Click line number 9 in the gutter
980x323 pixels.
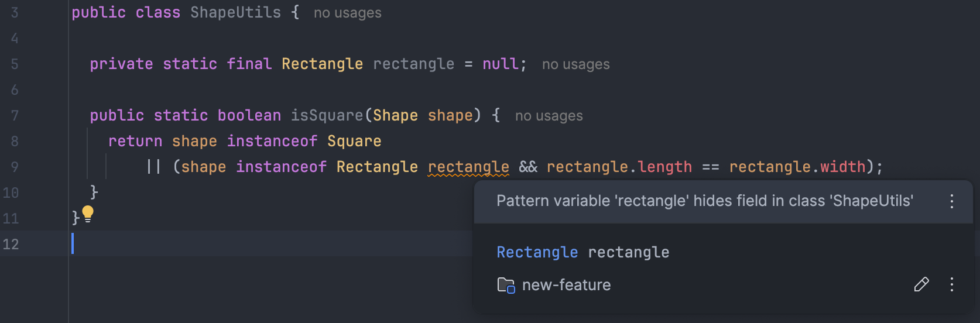click(15, 167)
